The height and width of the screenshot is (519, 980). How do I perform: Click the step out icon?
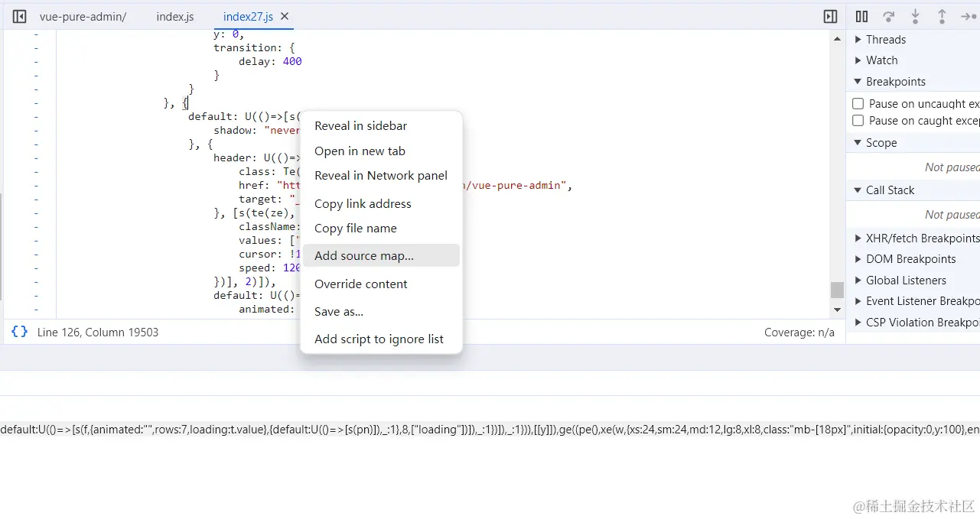point(942,16)
